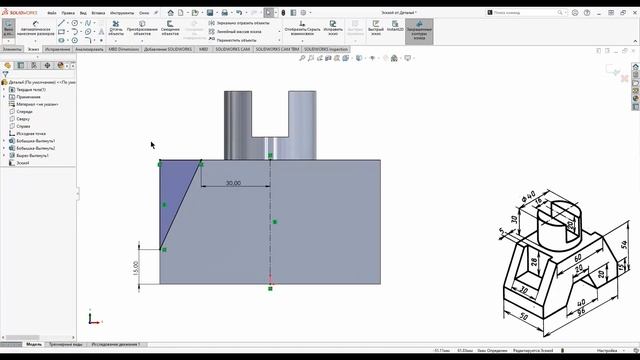Select the Point sketch tool
This screenshot has width=640, height=360.
click(101, 40)
